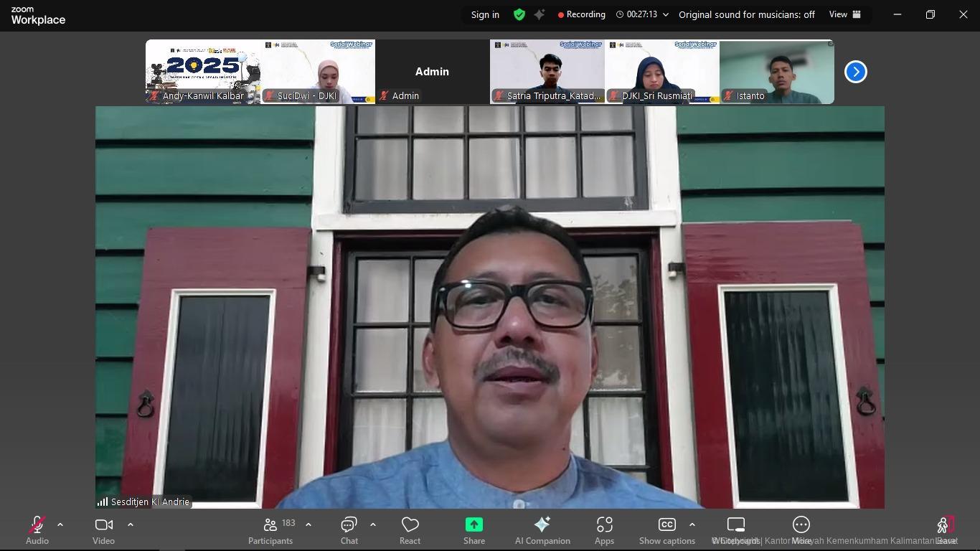Show next page of participant thumbnails
Viewport: 980px width, 551px height.
coord(855,72)
